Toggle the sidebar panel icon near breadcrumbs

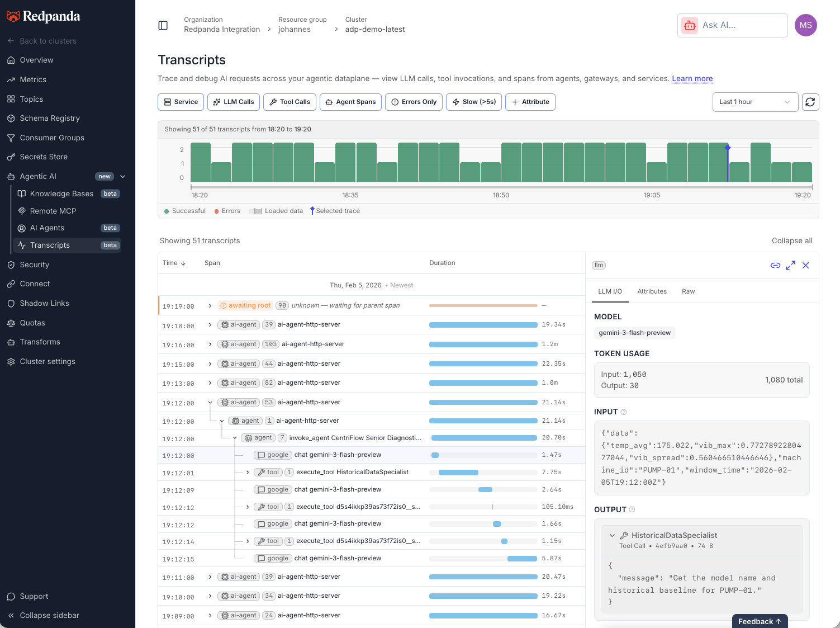click(x=163, y=25)
